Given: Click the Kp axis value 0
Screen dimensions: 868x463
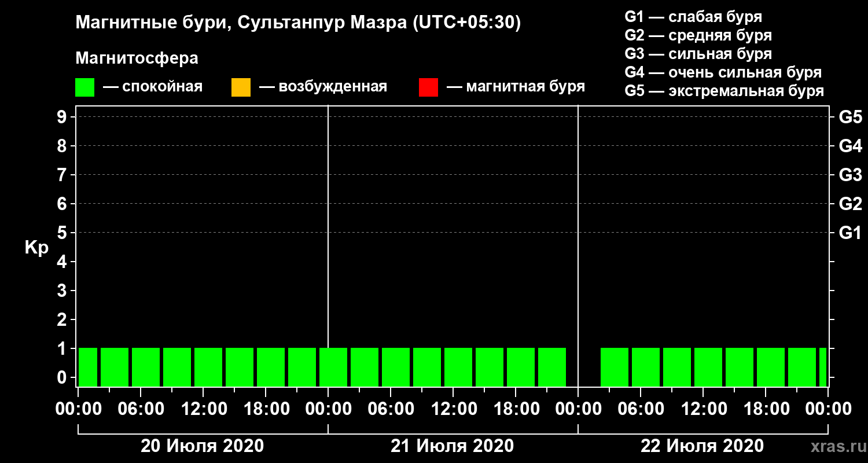Looking at the screenshot, I should (x=63, y=377).
